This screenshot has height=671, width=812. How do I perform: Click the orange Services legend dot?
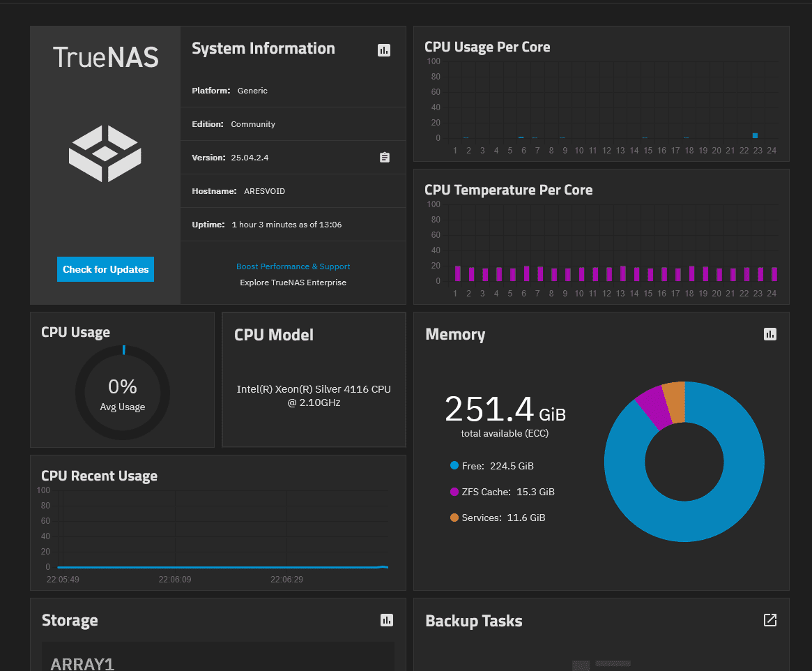[454, 517]
